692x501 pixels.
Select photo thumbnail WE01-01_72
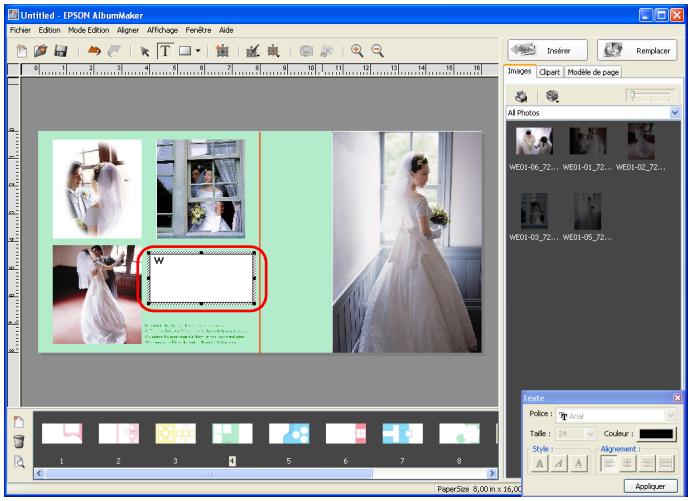click(x=587, y=141)
